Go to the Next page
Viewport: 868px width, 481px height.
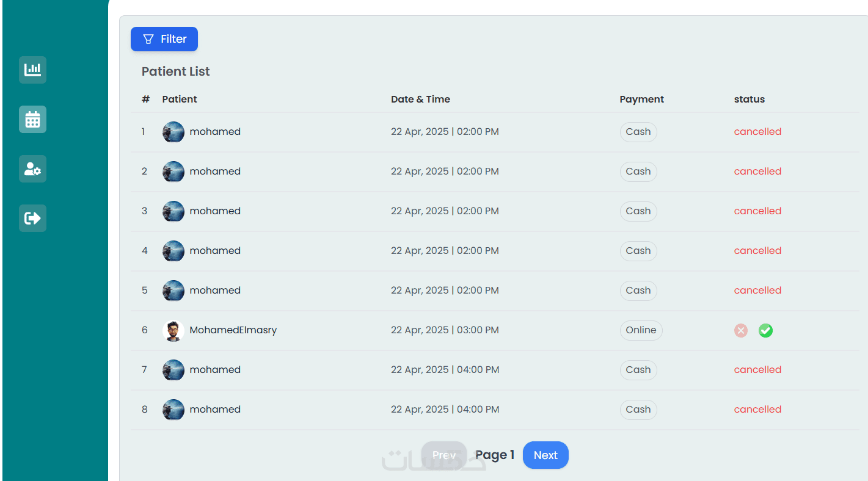(x=545, y=455)
